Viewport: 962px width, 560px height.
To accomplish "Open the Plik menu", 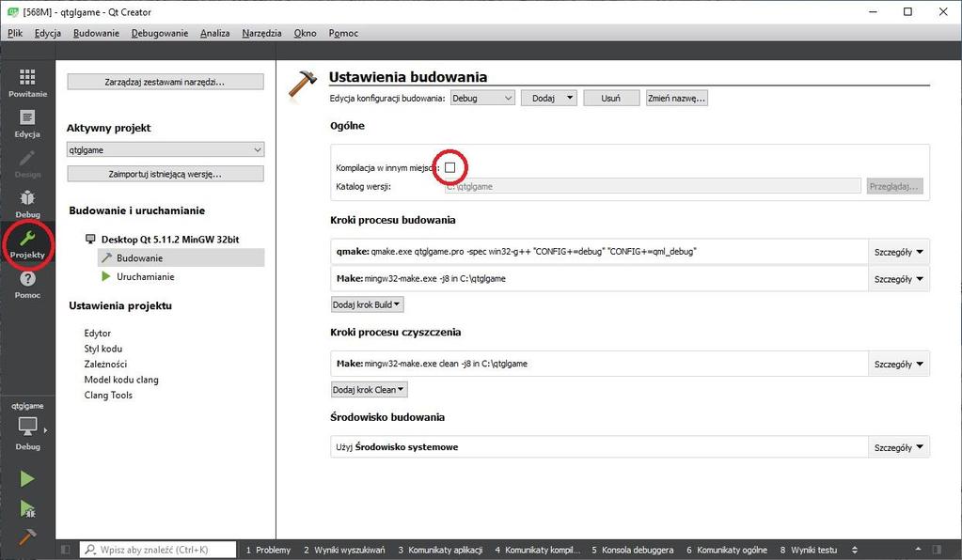I will pyautogui.click(x=15, y=33).
